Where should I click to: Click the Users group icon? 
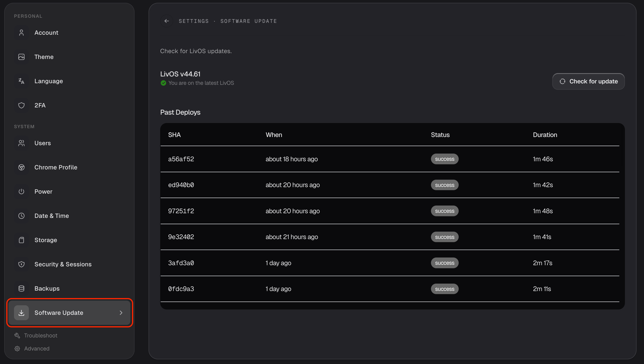21,143
